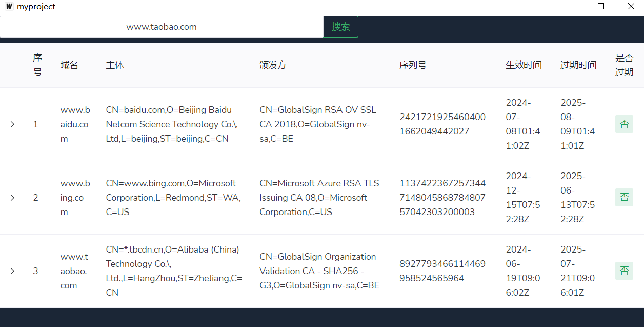
Task: Click the 过期时间 column header
Action: pos(578,65)
